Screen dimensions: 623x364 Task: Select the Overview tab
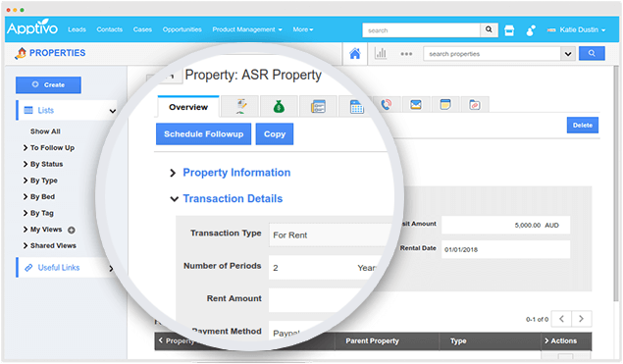(188, 107)
